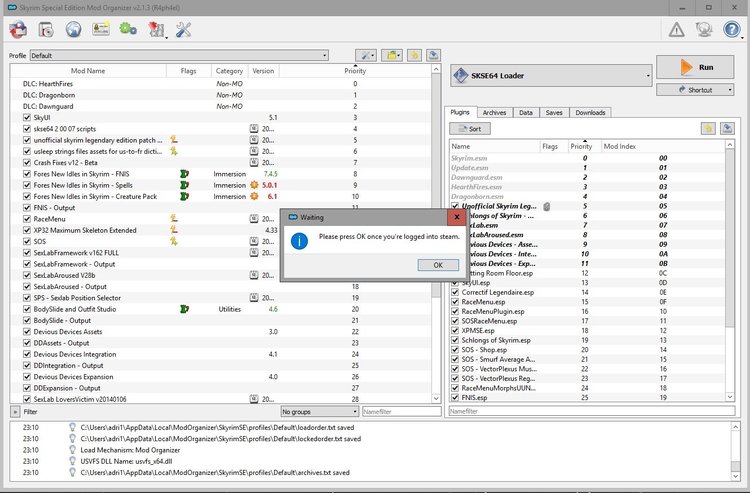Uncheck XP32 Maximum Skeleton Extended
Viewport: 750px width, 493px height.
click(x=27, y=230)
